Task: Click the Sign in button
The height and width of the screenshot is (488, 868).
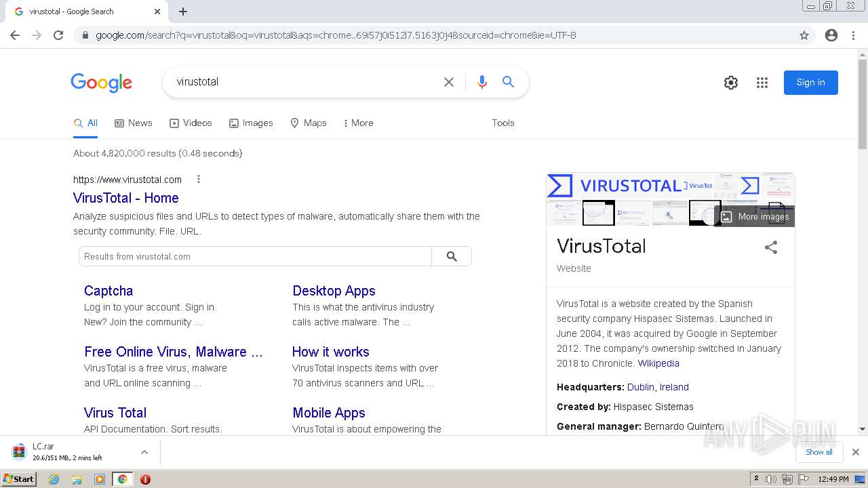Action: click(811, 83)
